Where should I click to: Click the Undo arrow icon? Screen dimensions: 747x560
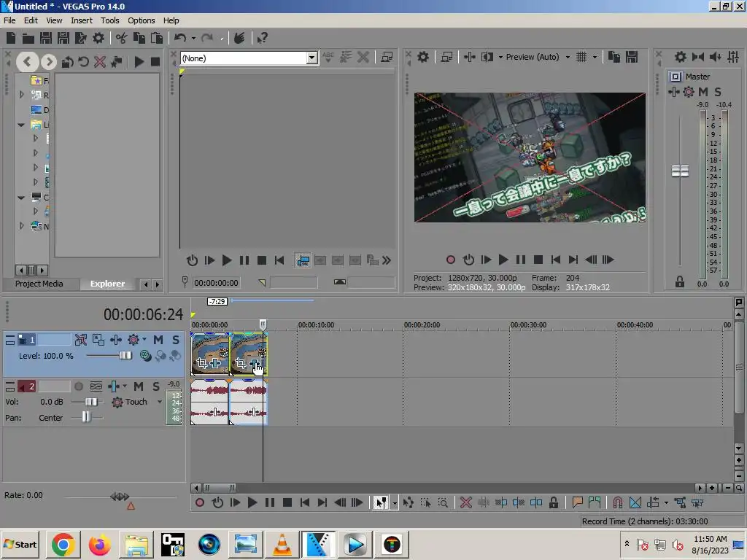(180, 38)
